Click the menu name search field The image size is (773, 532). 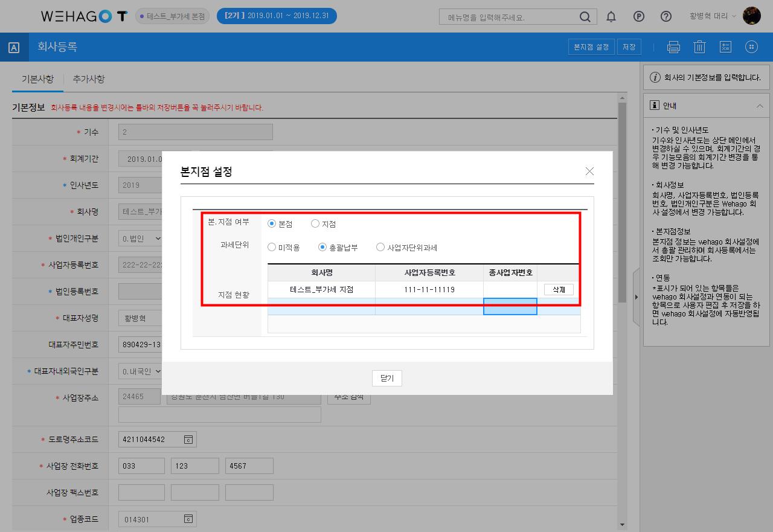[x=510, y=18]
